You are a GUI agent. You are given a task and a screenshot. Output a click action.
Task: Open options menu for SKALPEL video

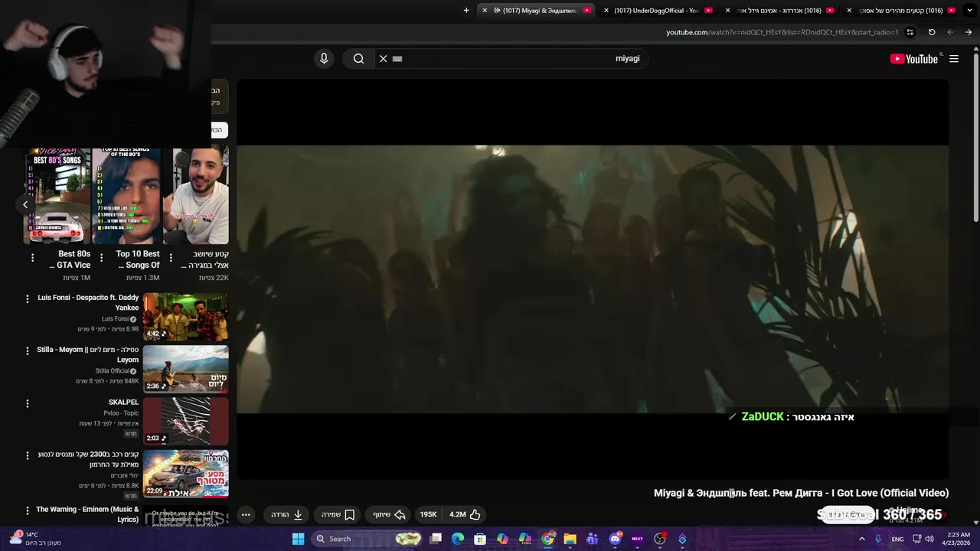[28, 403]
